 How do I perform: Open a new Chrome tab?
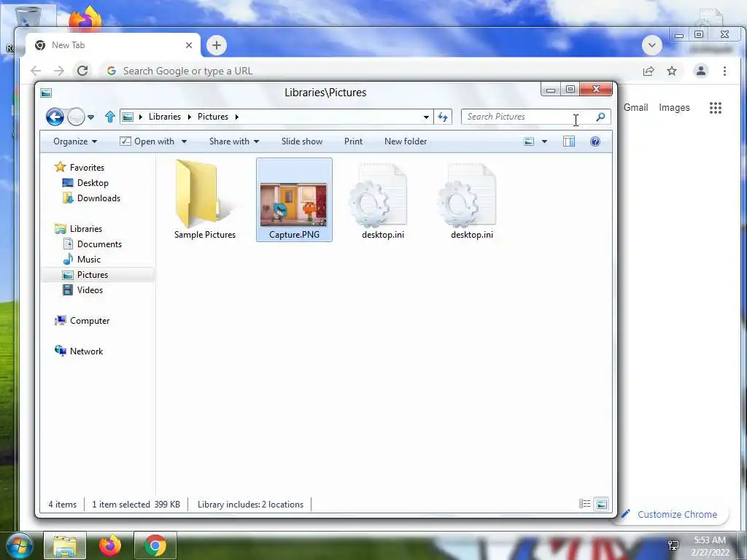pyautogui.click(x=217, y=45)
